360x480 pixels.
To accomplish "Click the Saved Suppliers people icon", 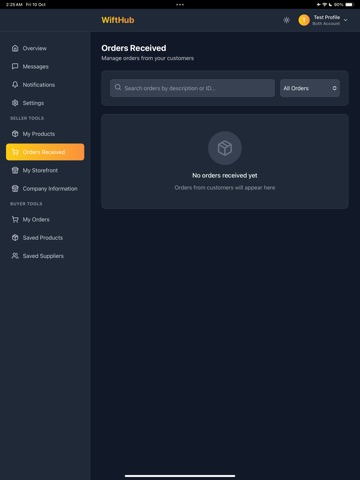I will (x=15, y=256).
